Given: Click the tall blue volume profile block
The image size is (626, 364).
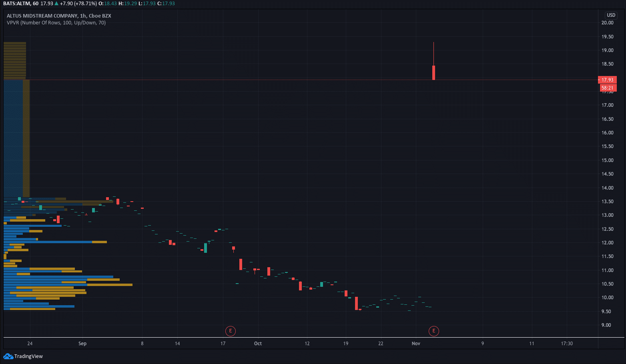Looking at the screenshot, I should (x=13, y=138).
